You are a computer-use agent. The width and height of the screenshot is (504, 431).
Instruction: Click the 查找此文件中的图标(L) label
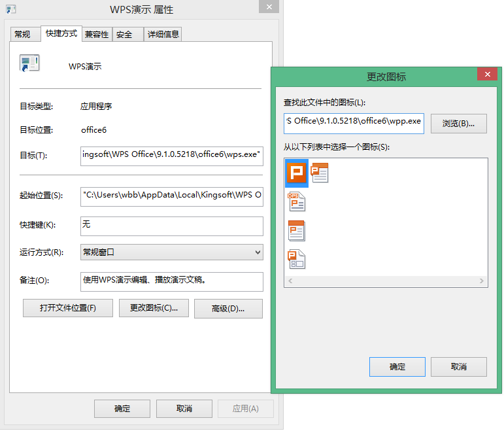click(x=324, y=103)
